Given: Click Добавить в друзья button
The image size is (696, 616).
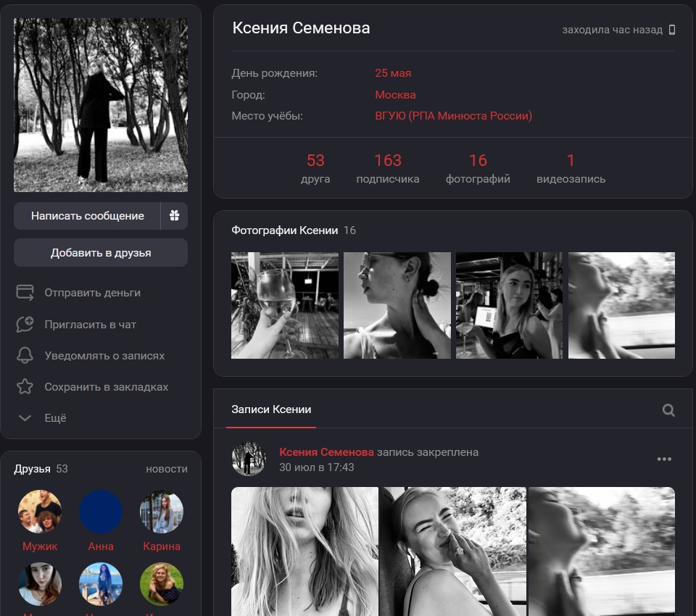Looking at the screenshot, I should click(x=101, y=252).
